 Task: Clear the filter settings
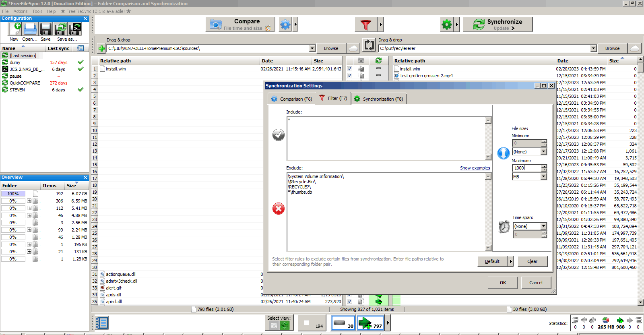coord(533,261)
